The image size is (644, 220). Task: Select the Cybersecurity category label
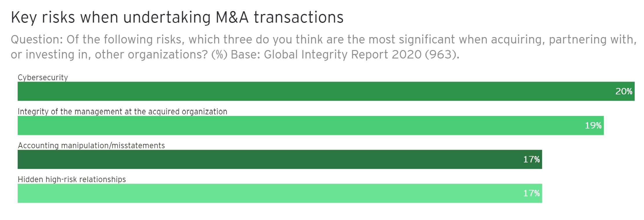click(43, 78)
